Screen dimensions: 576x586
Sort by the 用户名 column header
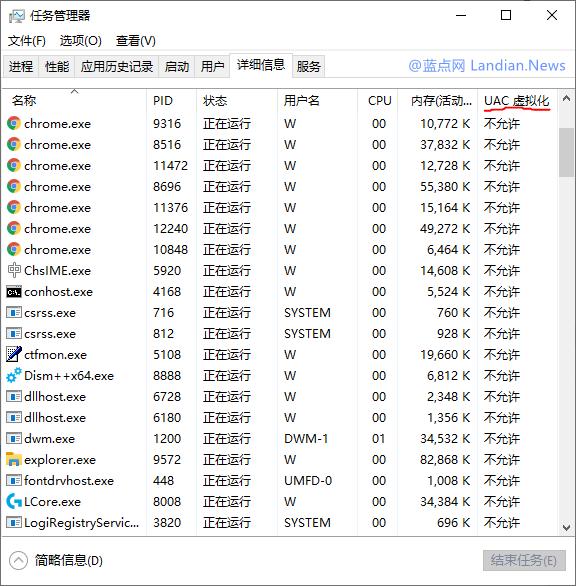tap(317, 100)
